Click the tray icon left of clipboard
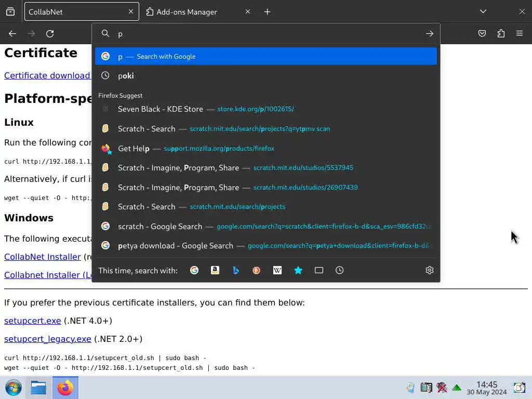The height and width of the screenshot is (399, 532). coord(410,388)
